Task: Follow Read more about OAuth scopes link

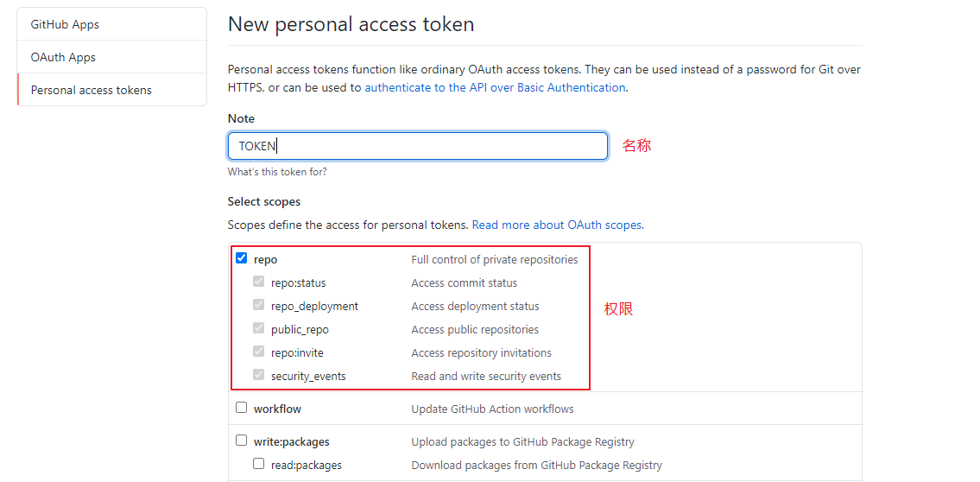Action: pyautogui.click(x=558, y=225)
